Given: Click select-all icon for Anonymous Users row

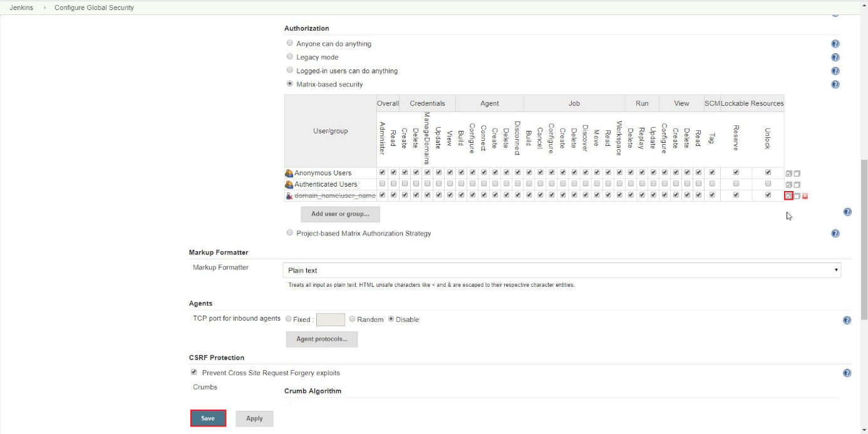Looking at the screenshot, I should (789, 173).
